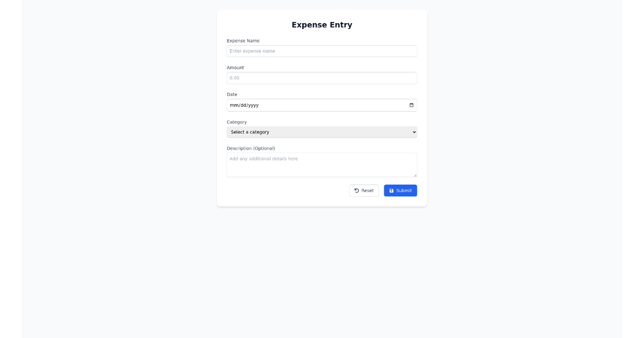This screenshot has height=338, width=644.
Task: Click the dropdown chevron on Category select
Action: [x=413, y=132]
